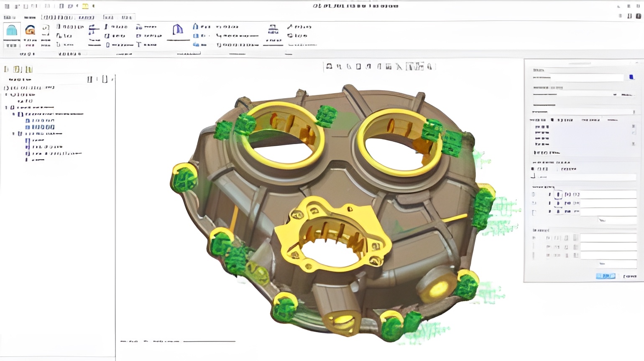The width and height of the screenshot is (644, 361).
Task: Click the yellow-highlighted icon in the quick access toolbar
Action: [x=85, y=6]
